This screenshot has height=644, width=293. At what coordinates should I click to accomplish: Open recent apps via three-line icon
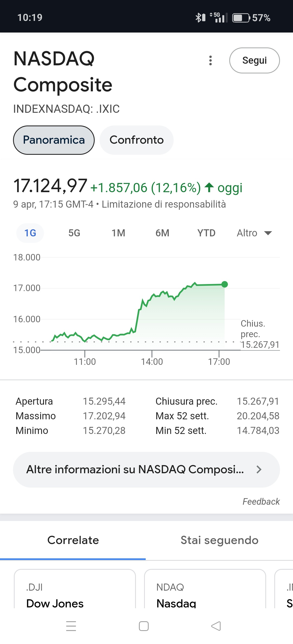point(71,626)
